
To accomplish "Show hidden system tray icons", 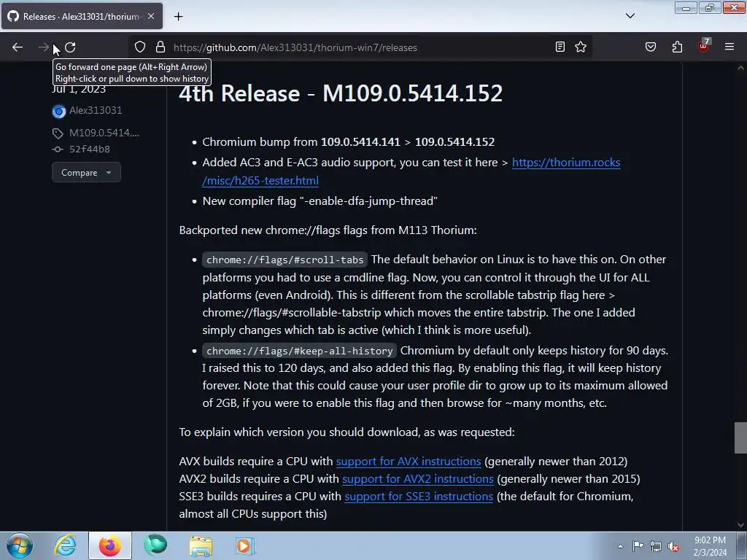I will 620,546.
